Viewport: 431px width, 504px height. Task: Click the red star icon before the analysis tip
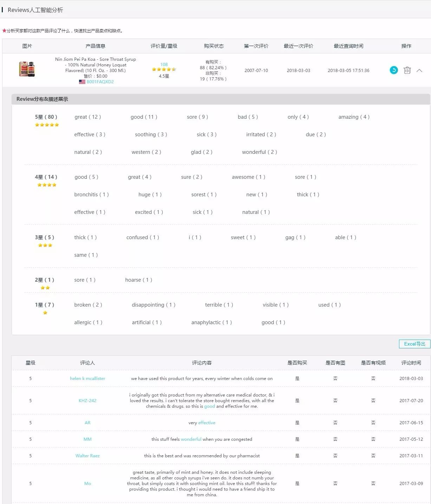[x=4, y=31]
